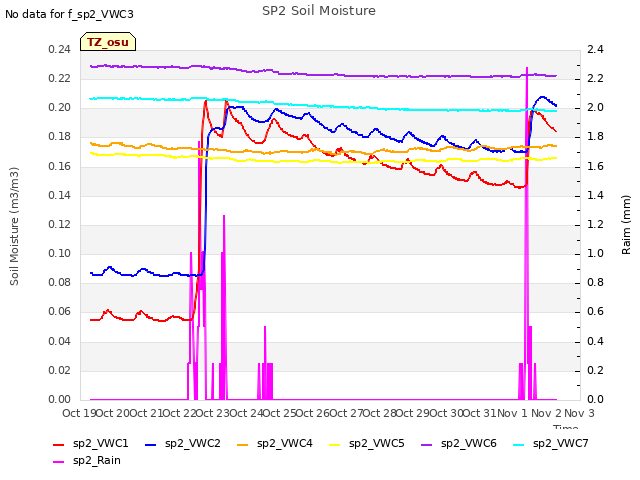
Task: Click the 0.24 left axis value
Action: [60, 50]
